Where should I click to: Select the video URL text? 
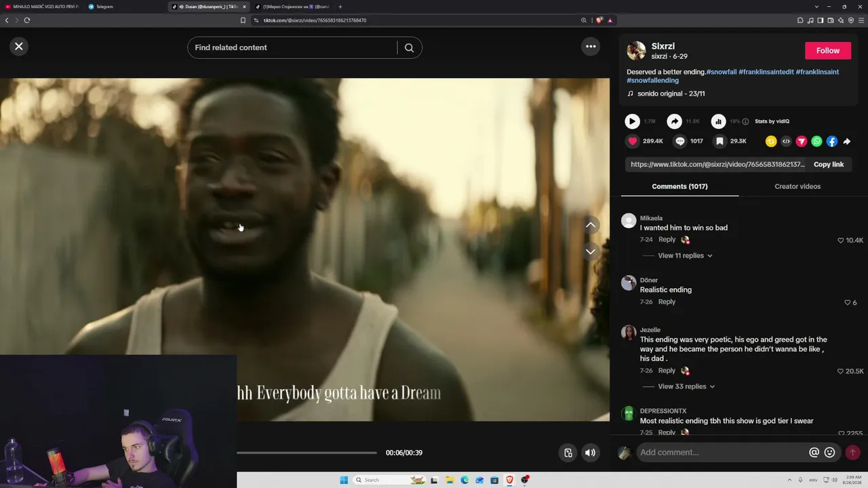click(x=717, y=165)
